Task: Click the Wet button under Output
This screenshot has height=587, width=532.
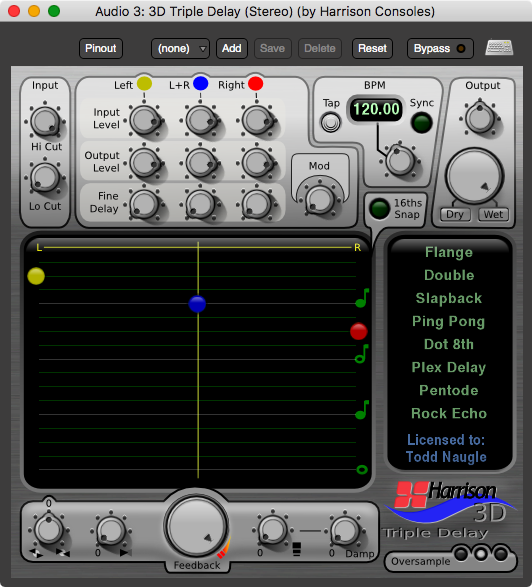Action: click(x=493, y=215)
